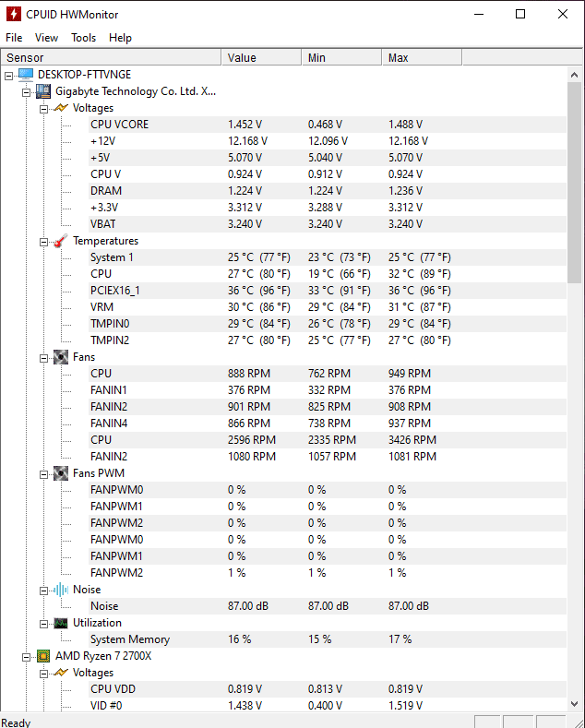Select the PCIEX16_1 temperature row

[x=328, y=291]
